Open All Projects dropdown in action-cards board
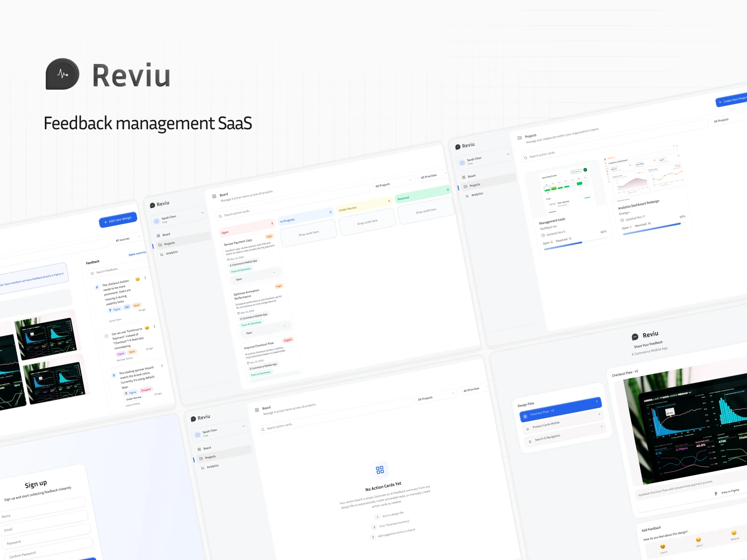 click(x=394, y=183)
